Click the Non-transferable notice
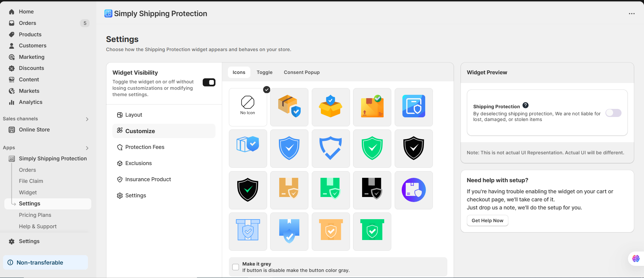 click(46, 263)
